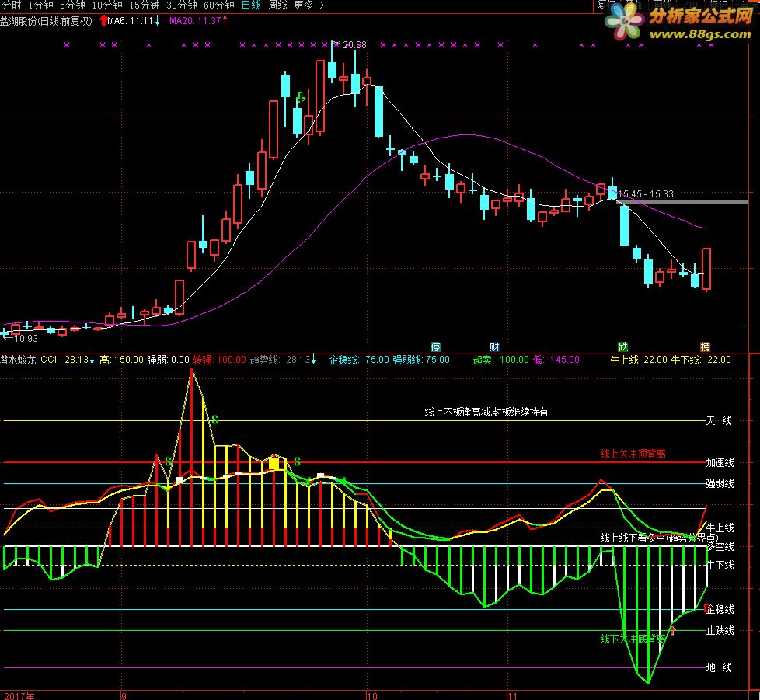Switch to the 分时 intraday tab
Image resolution: width=760 pixels, height=700 pixels.
[12, 5]
